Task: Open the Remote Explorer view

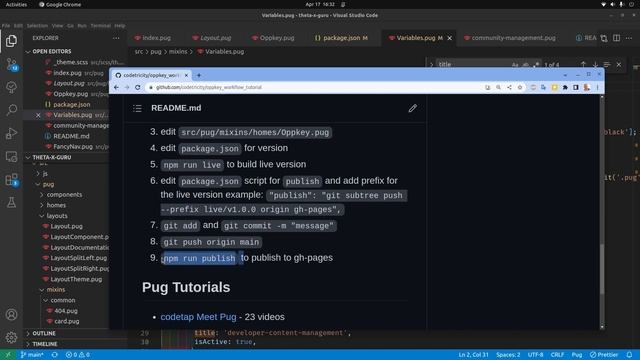Action: (11, 156)
